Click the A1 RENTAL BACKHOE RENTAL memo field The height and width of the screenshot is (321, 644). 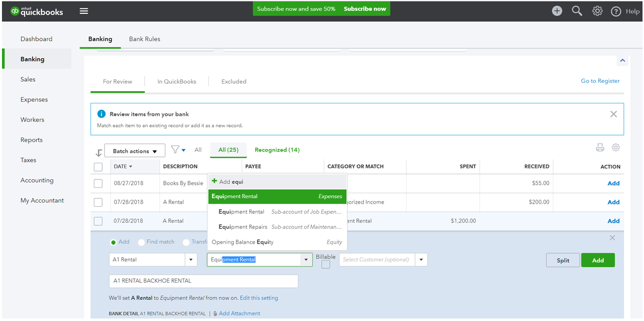tap(203, 281)
